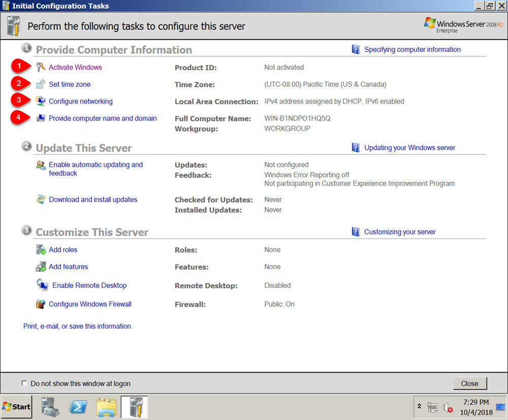Click the Add features icon

40,266
